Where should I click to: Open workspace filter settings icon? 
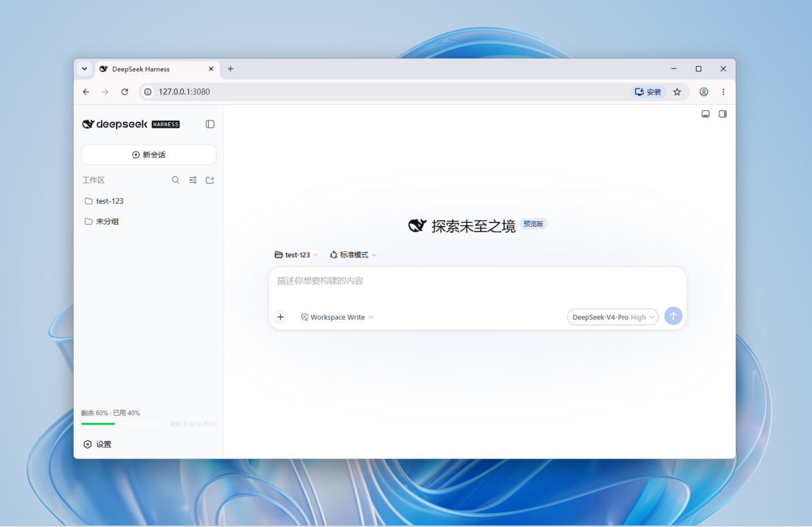coord(193,180)
